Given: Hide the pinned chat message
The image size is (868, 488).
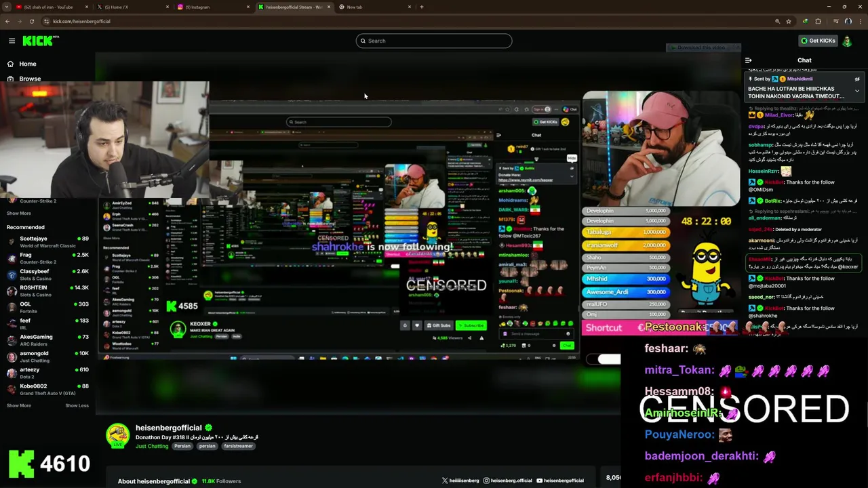Looking at the screenshot, I should 857,79.
